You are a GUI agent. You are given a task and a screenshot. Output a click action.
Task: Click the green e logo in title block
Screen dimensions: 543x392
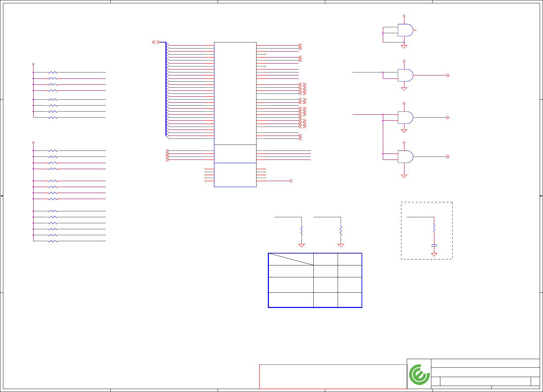(419, 374)
